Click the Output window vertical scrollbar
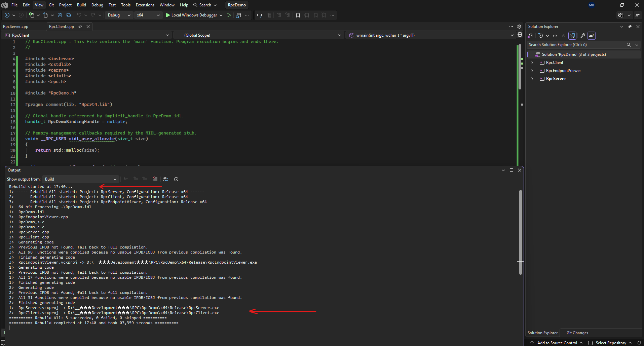Viewport: 644px width, 346px height. pos(520,232)
